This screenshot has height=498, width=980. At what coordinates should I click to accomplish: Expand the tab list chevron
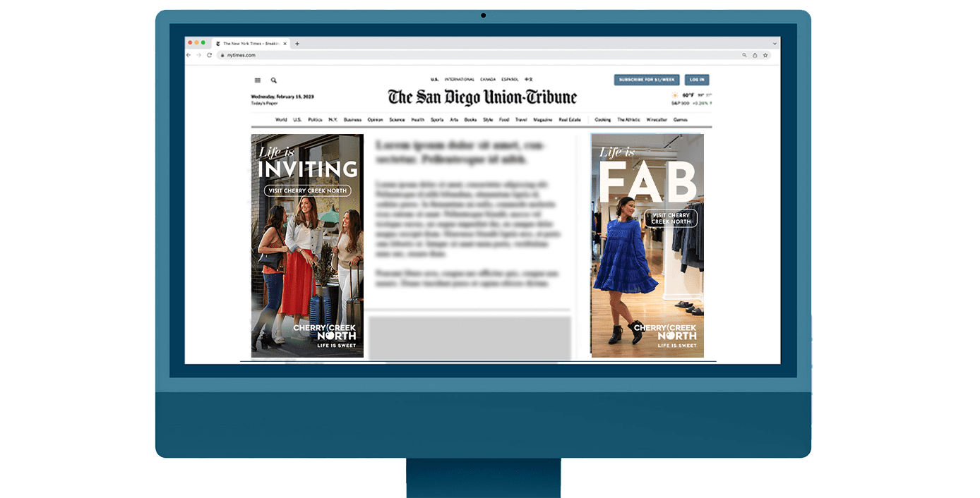(x=775, y=44)
